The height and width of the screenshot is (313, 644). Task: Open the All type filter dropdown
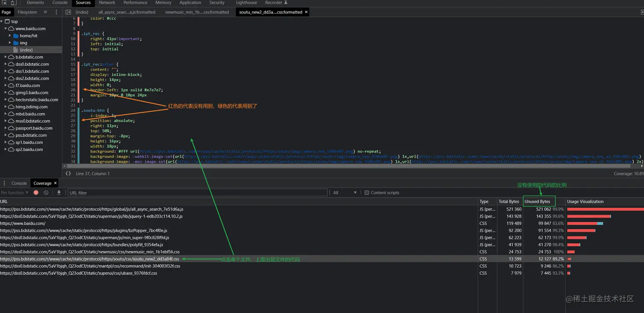[x=345, y=192]
